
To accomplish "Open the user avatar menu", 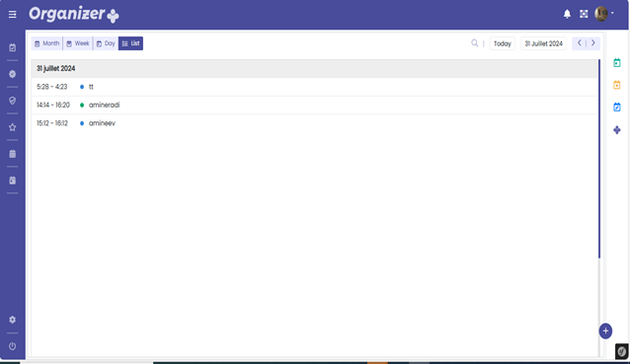I will pyautogui.click(x=601, y=14).
